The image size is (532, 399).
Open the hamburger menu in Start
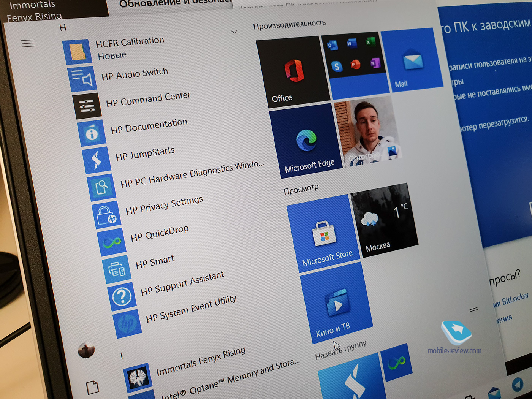point(29,43)
